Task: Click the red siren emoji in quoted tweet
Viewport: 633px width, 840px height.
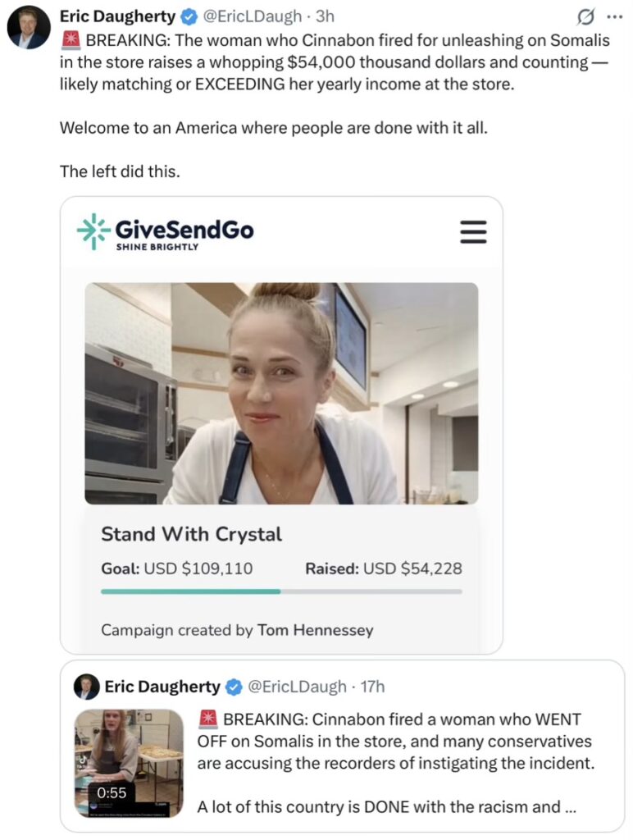Action: click(207, 719)
